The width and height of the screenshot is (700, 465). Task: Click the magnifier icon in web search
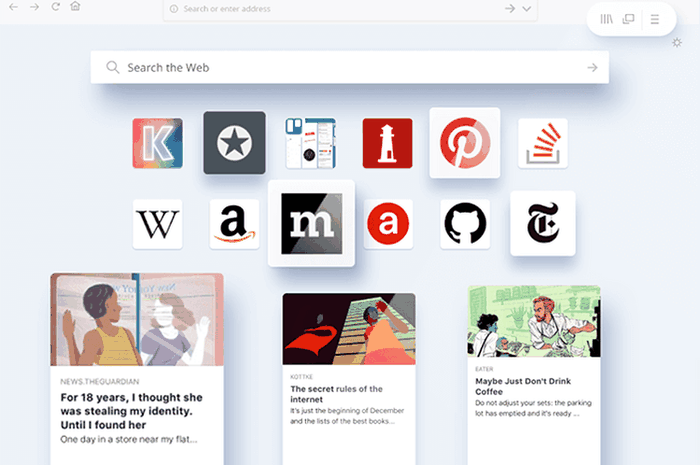[x=112, y=67]
